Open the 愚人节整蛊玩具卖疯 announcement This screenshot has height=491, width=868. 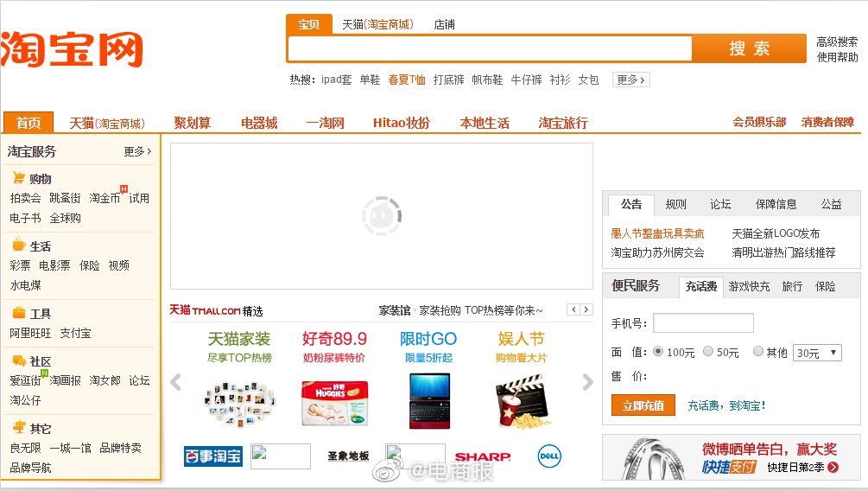[657, 233]
